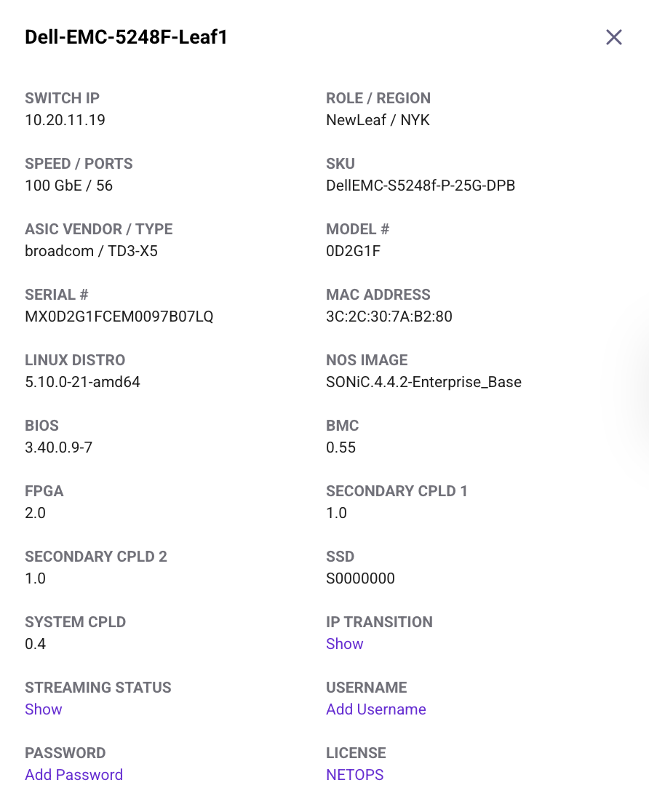Select the MAC address 3C:2C:30:7A:B2:80
The height and width of the screenshot is (812, 649).
(389, 317)
